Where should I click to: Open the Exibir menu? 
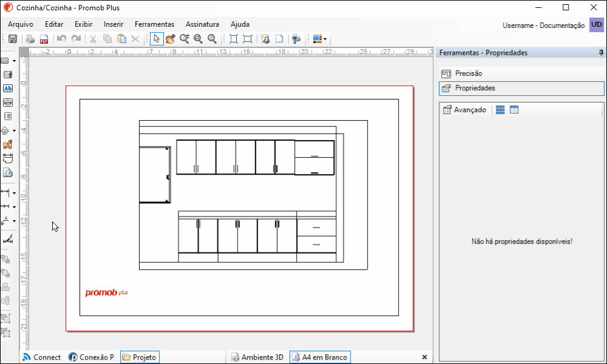[84, 24]
